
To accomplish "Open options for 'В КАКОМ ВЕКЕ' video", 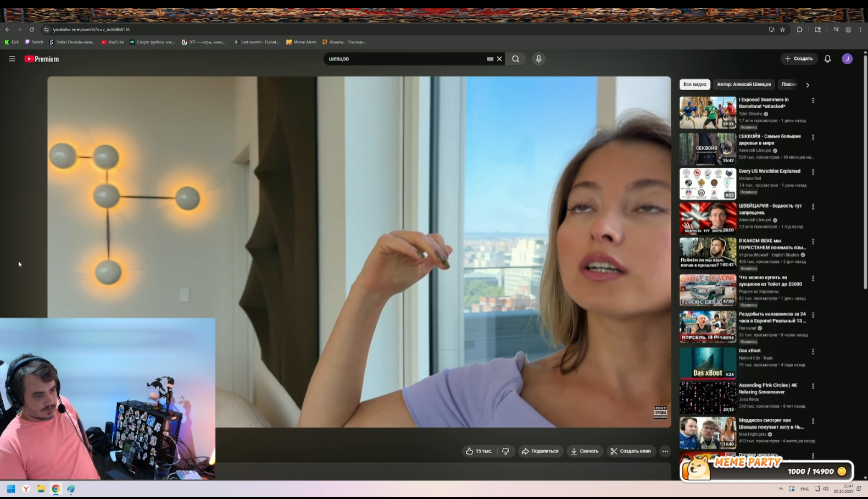I will point(813,242).
